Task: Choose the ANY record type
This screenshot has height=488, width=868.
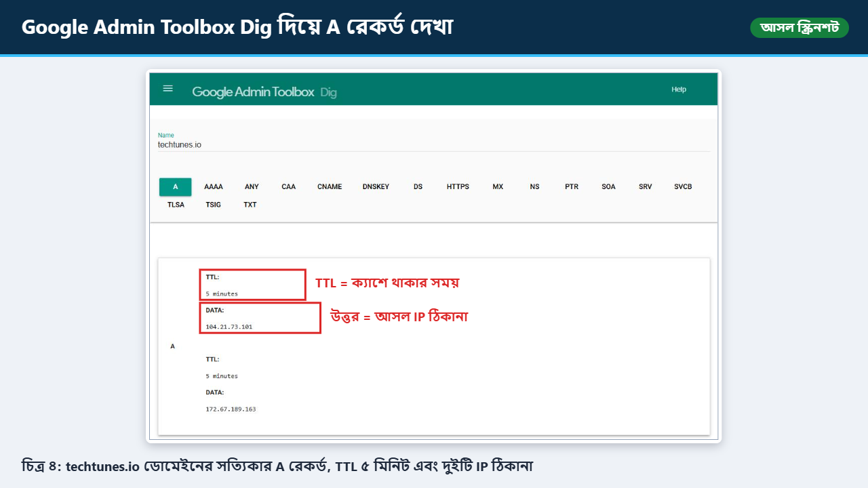Action: point(252,187)
